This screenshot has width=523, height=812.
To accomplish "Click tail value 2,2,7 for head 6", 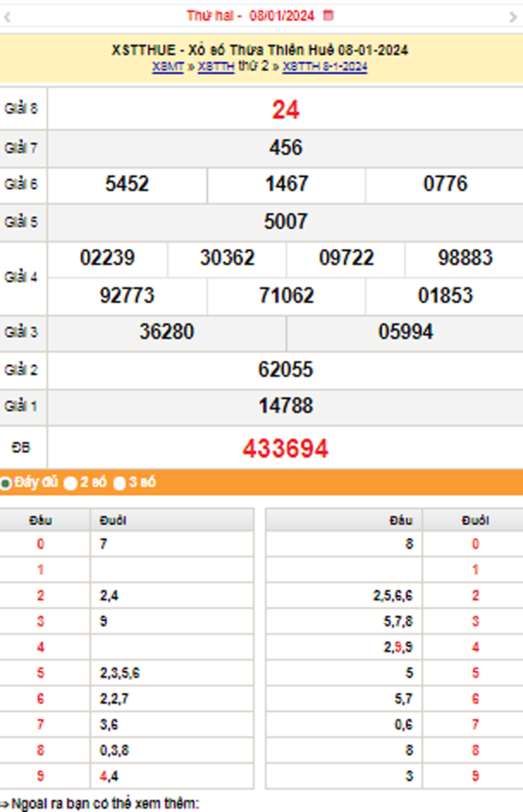I will [114, 699].
